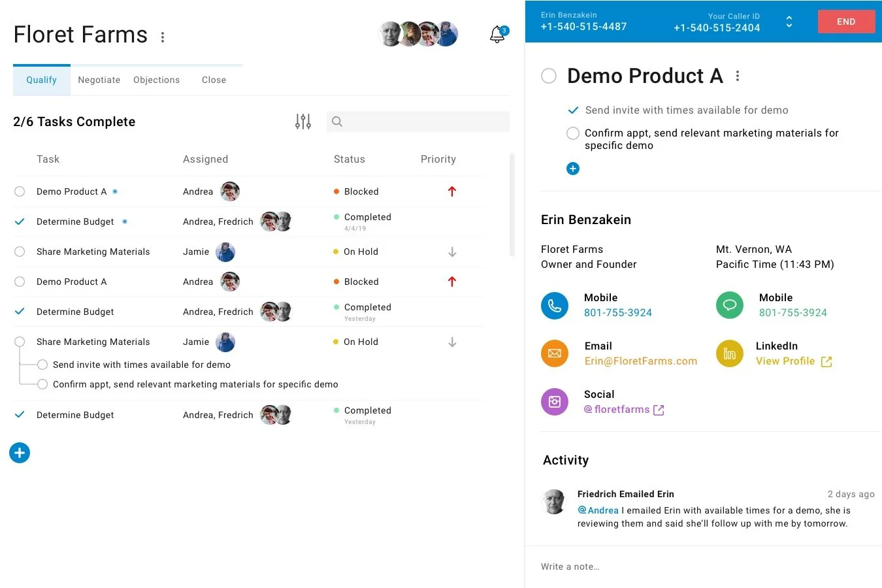Click the task search field
This screenshot has width=882, height=588.
(418, 122)
